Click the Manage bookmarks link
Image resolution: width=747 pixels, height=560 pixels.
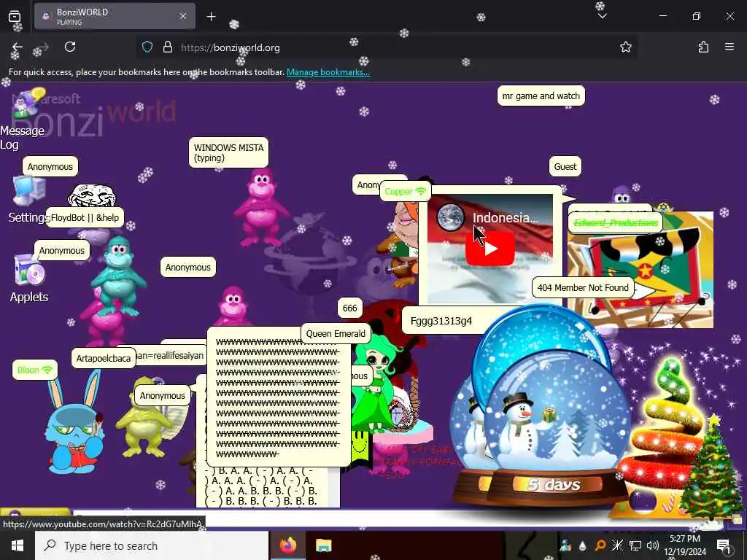coord(328,72)
